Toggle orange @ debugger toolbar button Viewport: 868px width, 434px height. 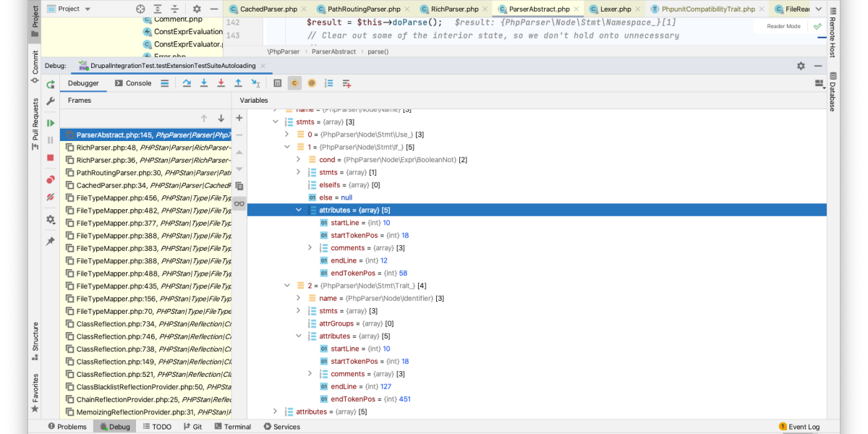pos(312,83)
